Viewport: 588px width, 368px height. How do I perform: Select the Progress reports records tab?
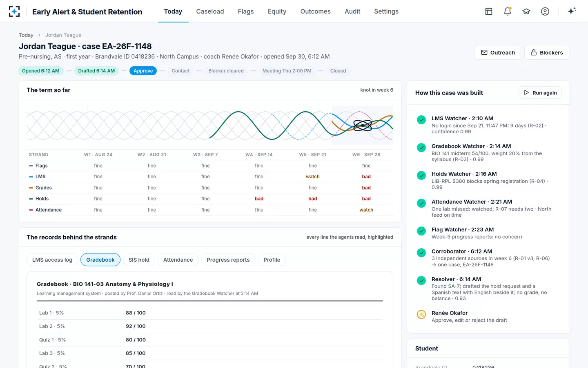click(x=228, y=260)
